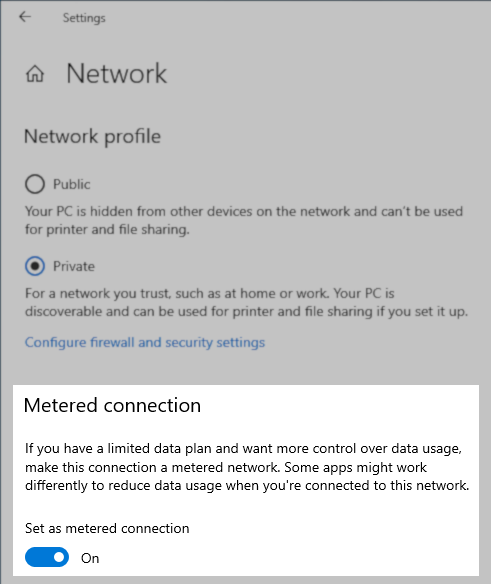This screenshot has width=491, height=584.
Task: Click the white knob of the metered switch
Action: coord(59,557)
